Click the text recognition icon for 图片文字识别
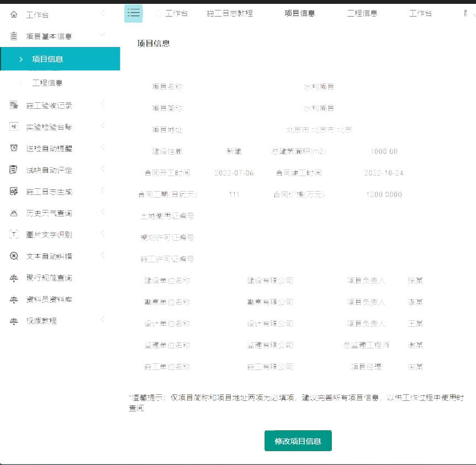 (x=14, y=234)
